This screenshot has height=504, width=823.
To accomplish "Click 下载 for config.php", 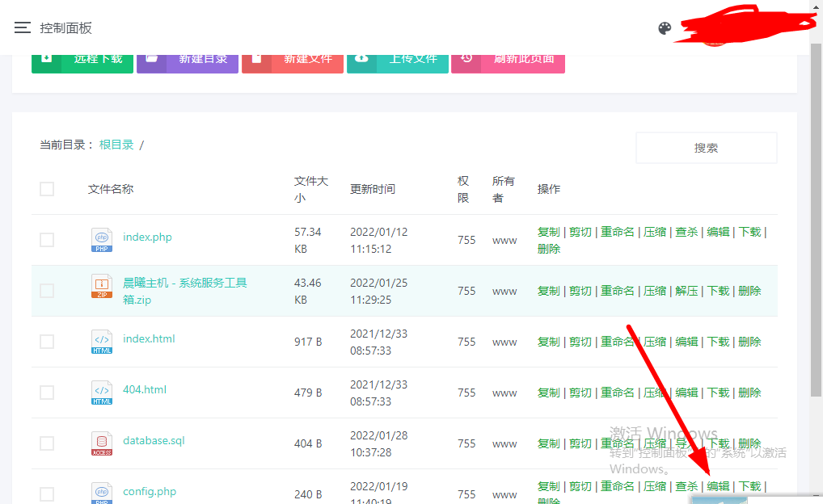I will pos(750,486).
